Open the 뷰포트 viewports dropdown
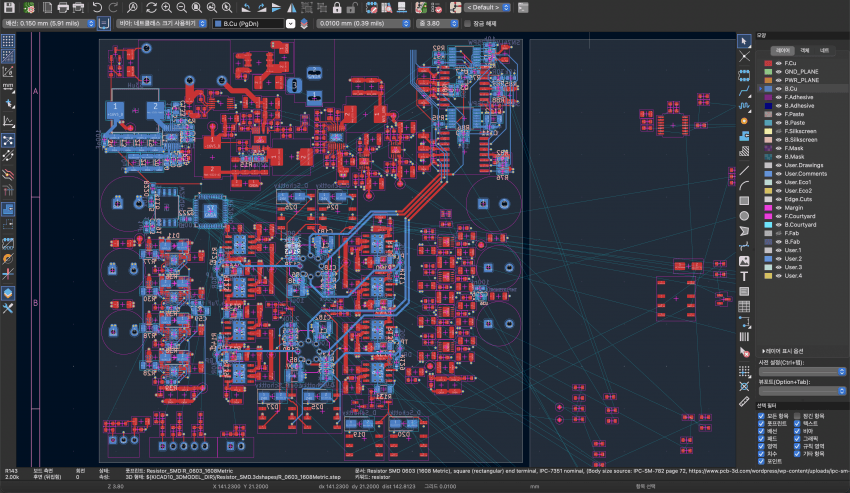The image size is (850, 493). coord(802,391)
